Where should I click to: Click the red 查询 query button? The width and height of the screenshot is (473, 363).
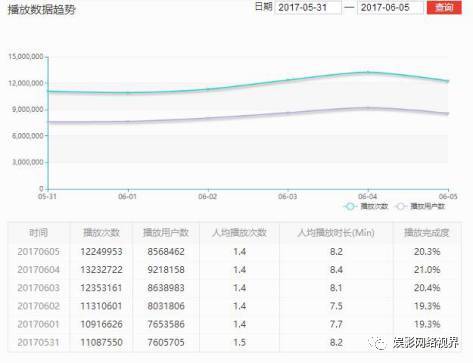click(444, 7)
